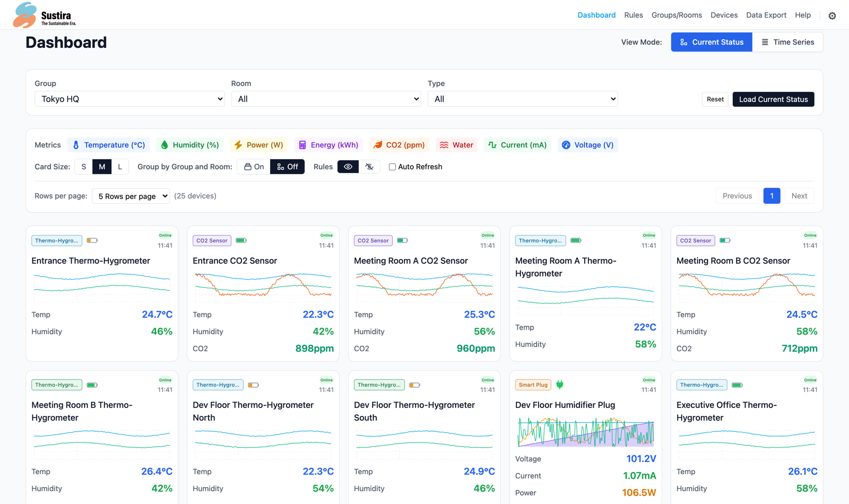Switch view mode to Current Status
Screen dimensions: 849x504
712,42
